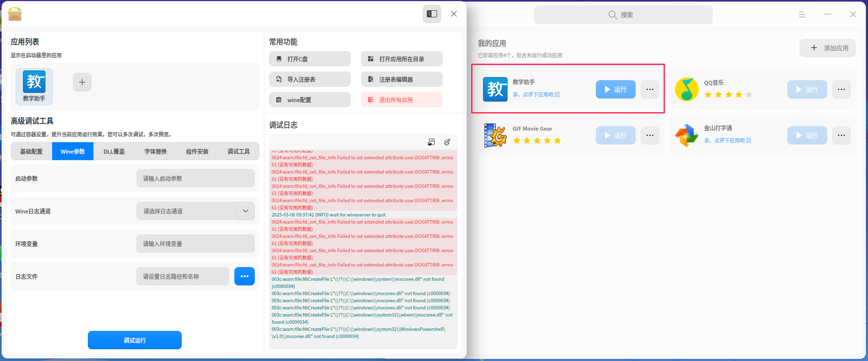
Task: Run QQ音乐 with its 运行 button
Action: (x=807, y=89)
